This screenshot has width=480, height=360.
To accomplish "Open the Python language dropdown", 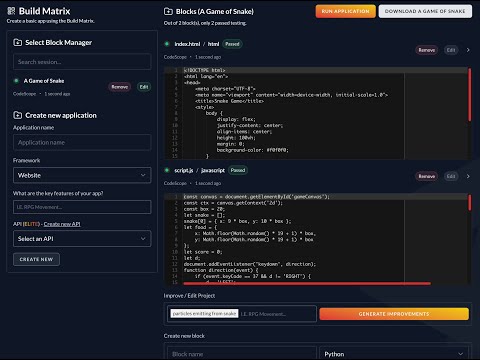I will (395, 354).
